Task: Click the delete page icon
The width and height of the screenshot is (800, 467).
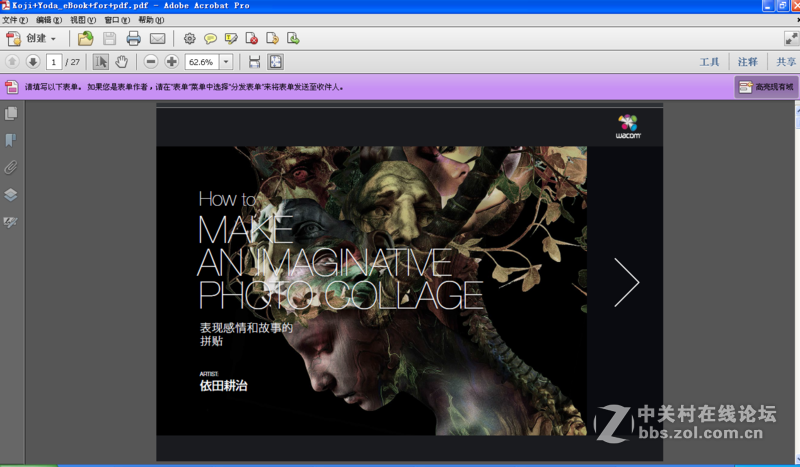Action: point(251,38)
